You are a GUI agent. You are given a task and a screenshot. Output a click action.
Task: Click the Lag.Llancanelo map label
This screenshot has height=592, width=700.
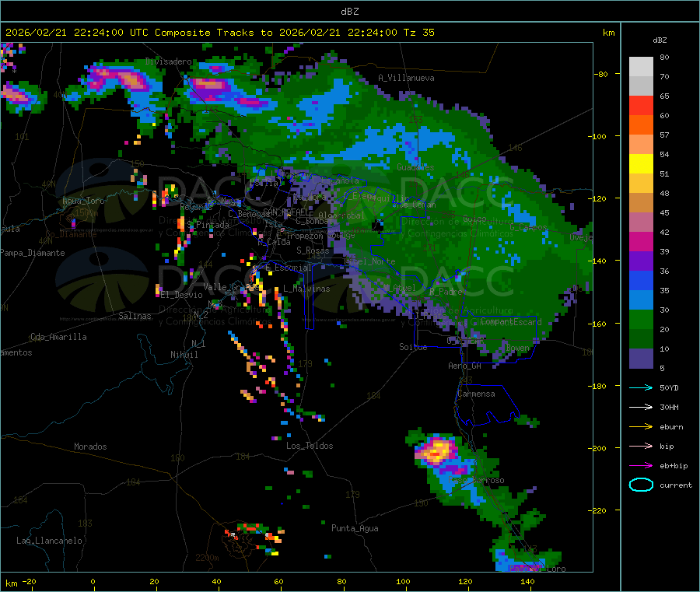pyautogui.click(x=49, y=541)
